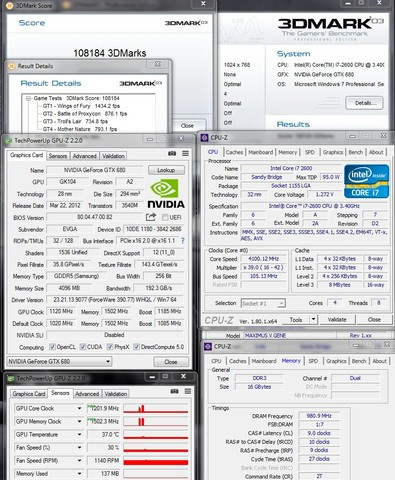The height and width of the screenshot is (480, 395).
Task: Switch to the Mainboard tab in CPU-Z
Action: tap(261, 152)
